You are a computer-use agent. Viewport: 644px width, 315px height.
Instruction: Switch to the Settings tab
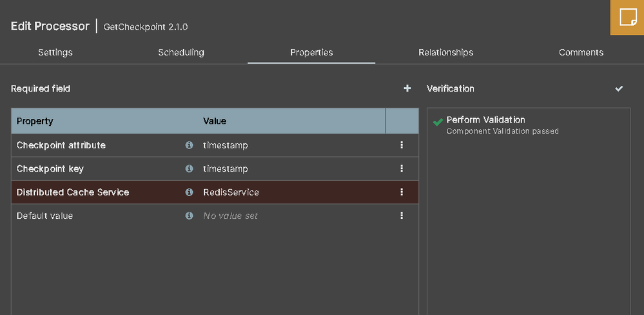coord(55,52)
